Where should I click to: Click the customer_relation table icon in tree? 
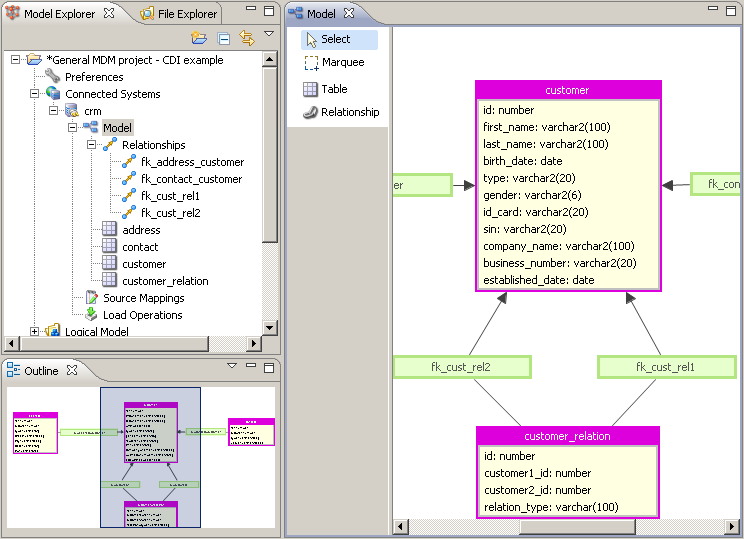pos(109,280)
